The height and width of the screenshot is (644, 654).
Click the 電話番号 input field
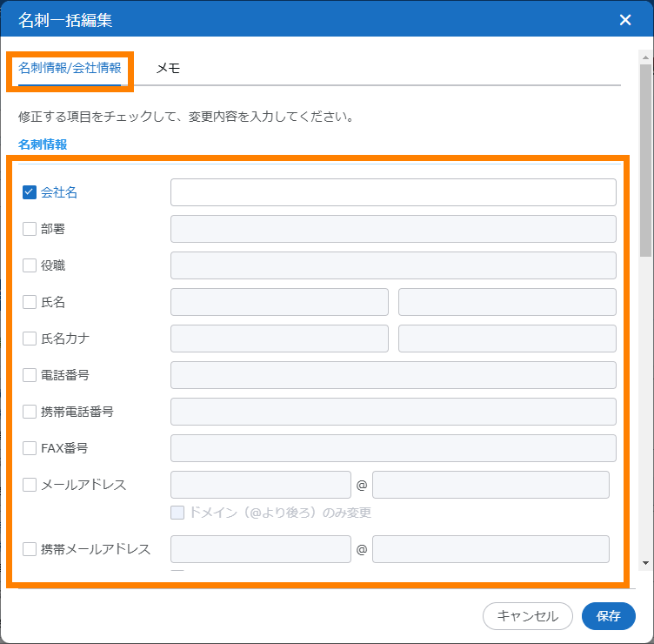pos(393,375)
